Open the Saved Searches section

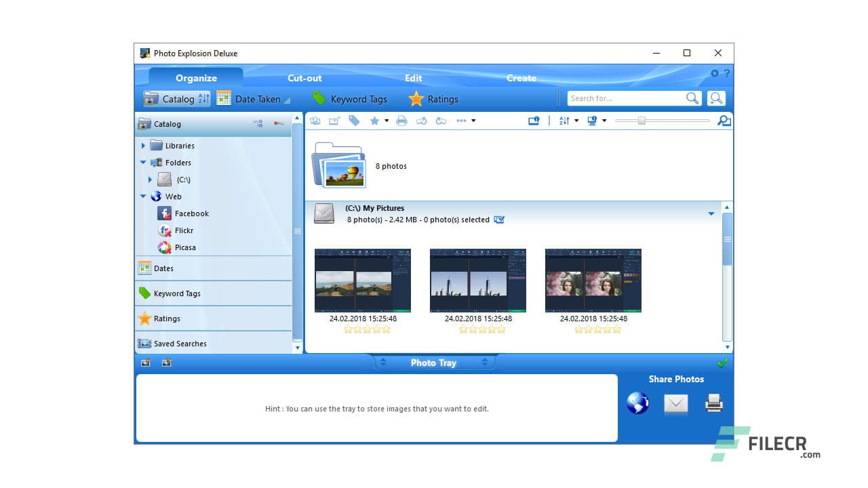click(x=180, y=344)
